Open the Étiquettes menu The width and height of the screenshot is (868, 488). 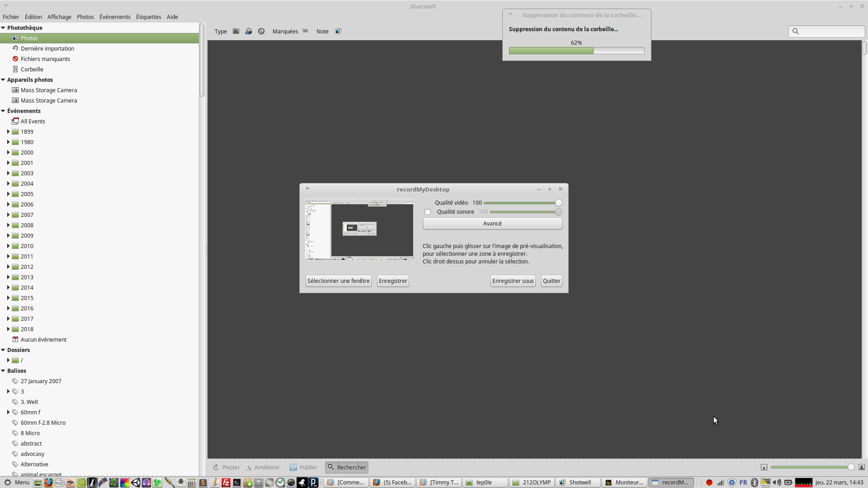pos(148,17)
